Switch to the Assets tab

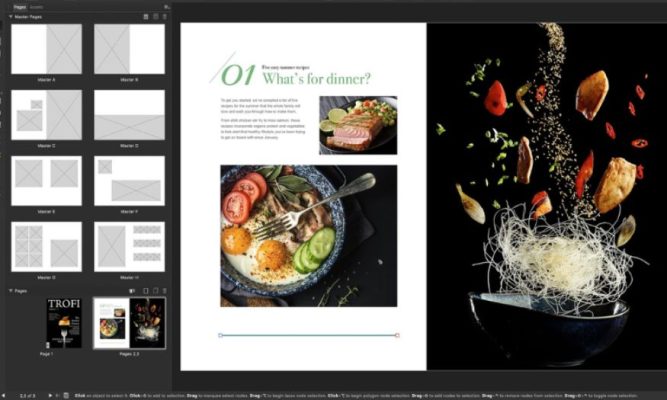(35, 6)
